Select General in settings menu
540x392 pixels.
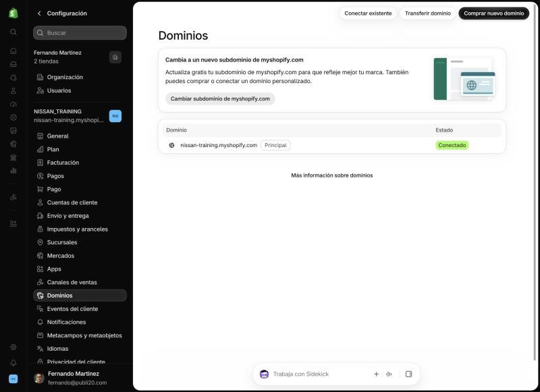point(80,136)
